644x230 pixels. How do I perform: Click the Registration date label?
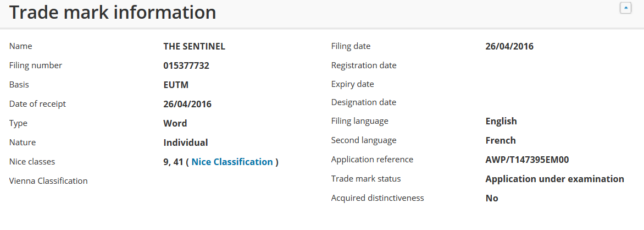pos(364,65)
